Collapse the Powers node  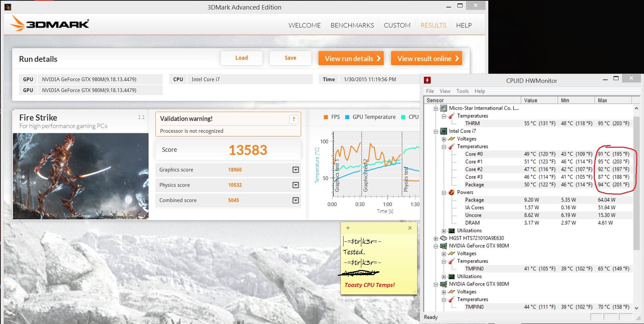[444, 193]
